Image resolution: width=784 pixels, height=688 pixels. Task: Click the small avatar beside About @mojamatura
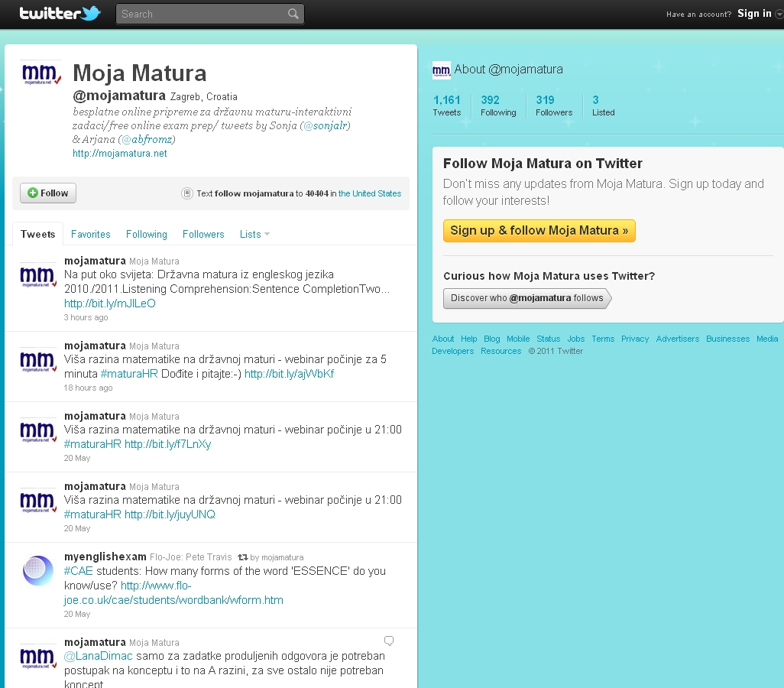pyautogui.click(x=441, y=70)
